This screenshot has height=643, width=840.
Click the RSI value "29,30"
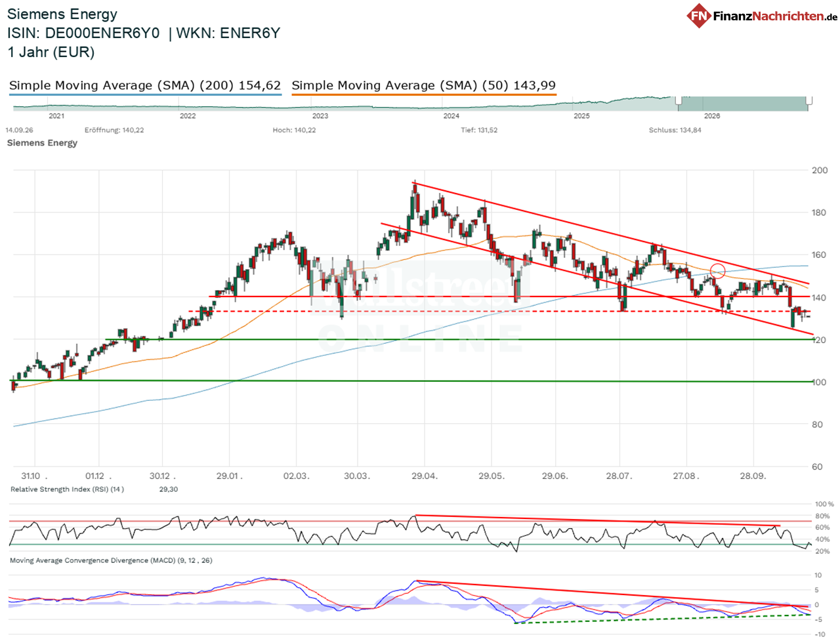pos(169,489)
